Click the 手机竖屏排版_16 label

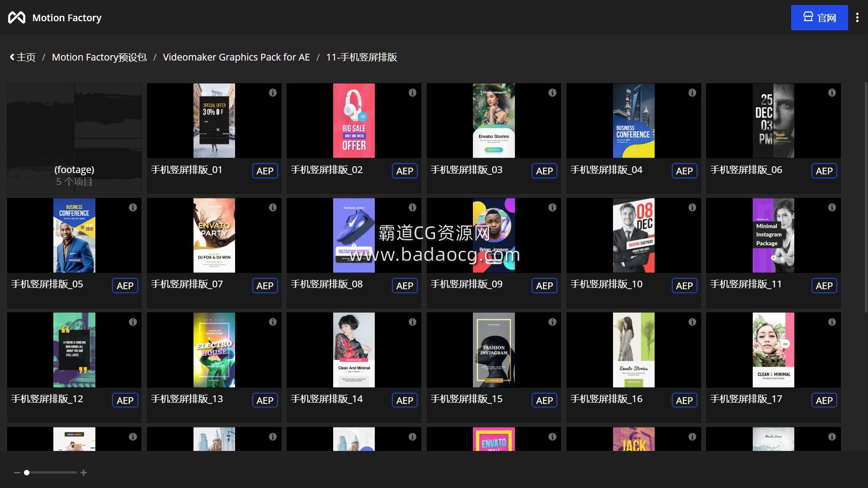point(606,399)
